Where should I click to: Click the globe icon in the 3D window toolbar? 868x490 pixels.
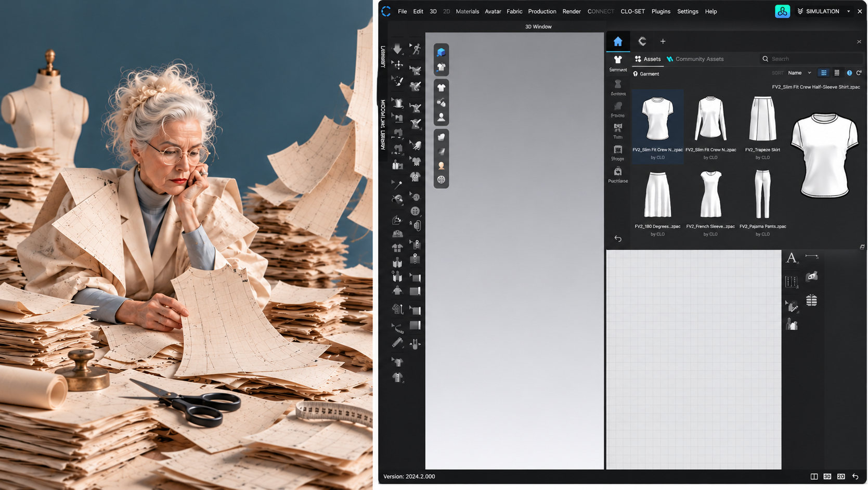pyautogui.click(x=441, y=179)
